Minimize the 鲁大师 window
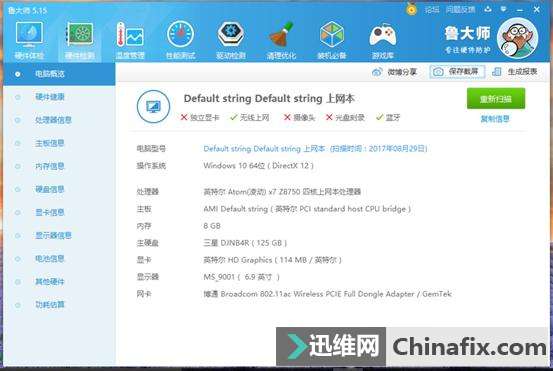 click(x=519, y=10)
